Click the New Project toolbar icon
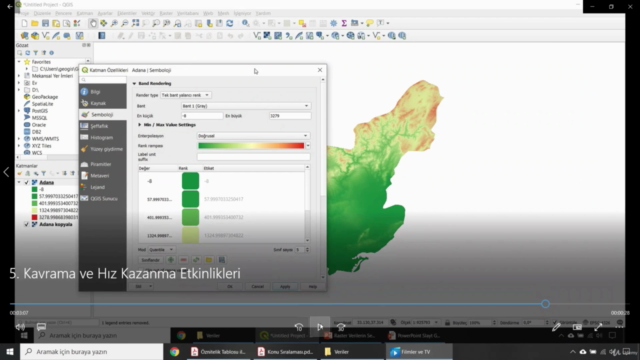 click(x=24, y=23)
